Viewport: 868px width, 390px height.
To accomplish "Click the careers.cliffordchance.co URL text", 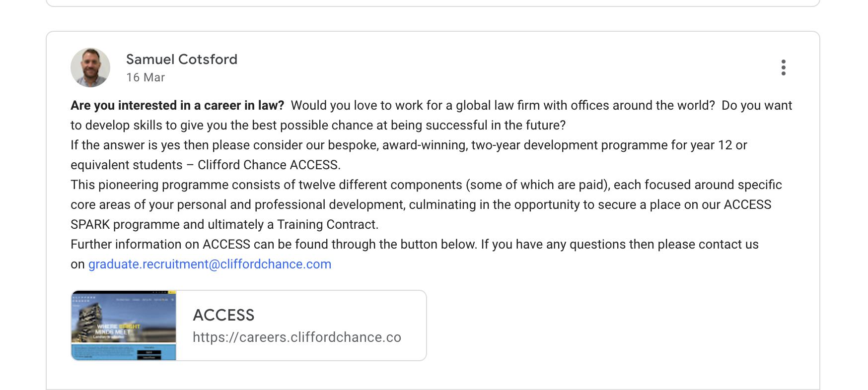I will point(296,337).
